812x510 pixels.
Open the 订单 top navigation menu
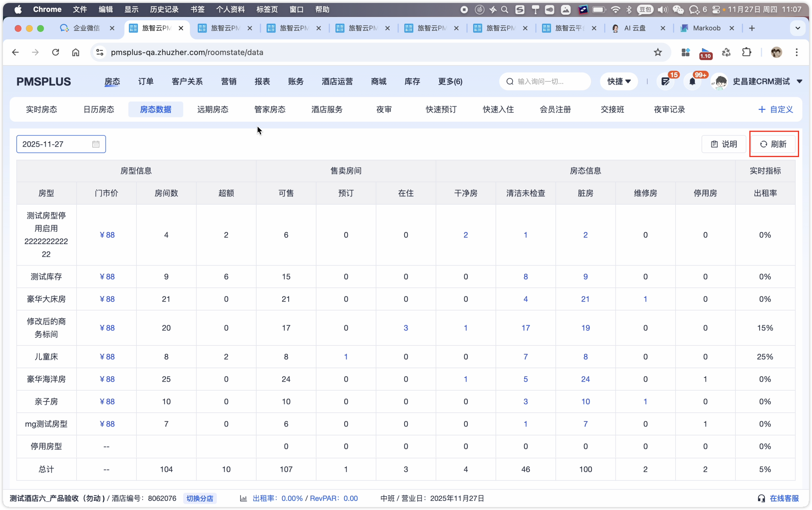[x=146, y=81]
